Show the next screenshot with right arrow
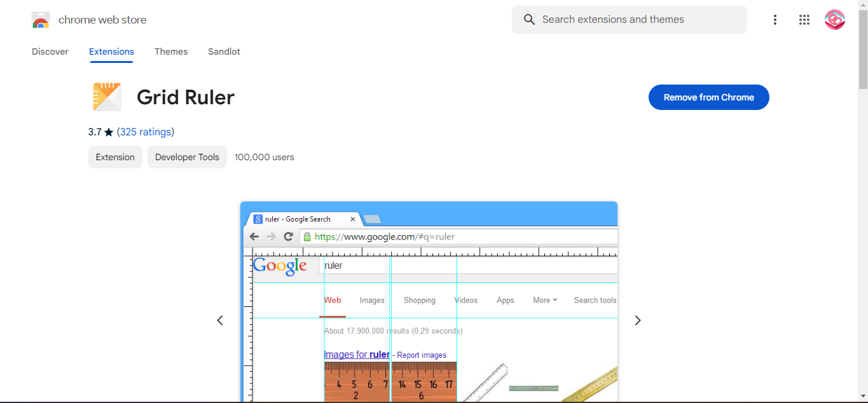The image size is (868, 403). coord(638,320)
